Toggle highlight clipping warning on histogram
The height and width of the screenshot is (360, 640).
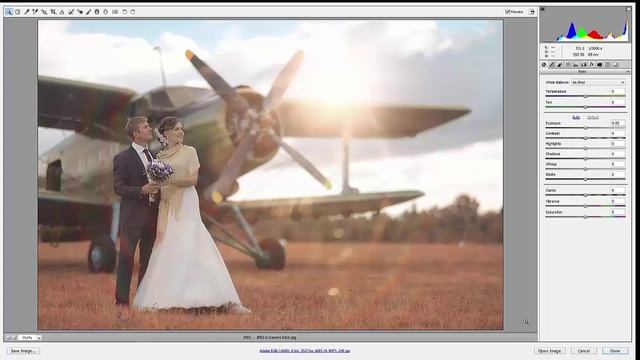[628, 9]
